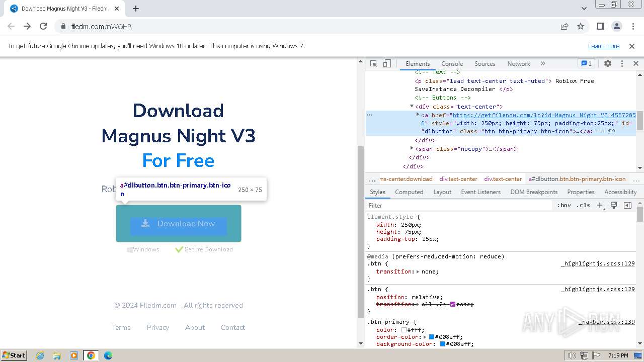Open Chrome profile avatar icon
Screen dimensions: 644x362
tap(617, 26)
